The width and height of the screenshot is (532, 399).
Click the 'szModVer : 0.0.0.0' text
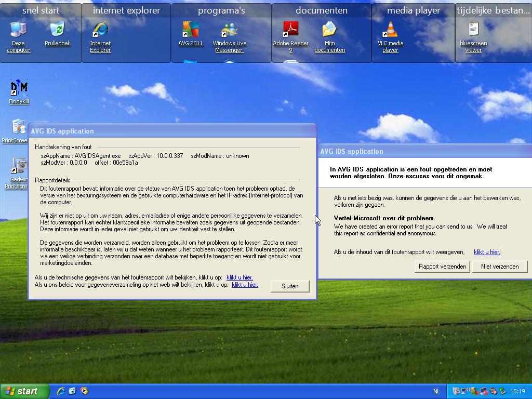point(64,163)
